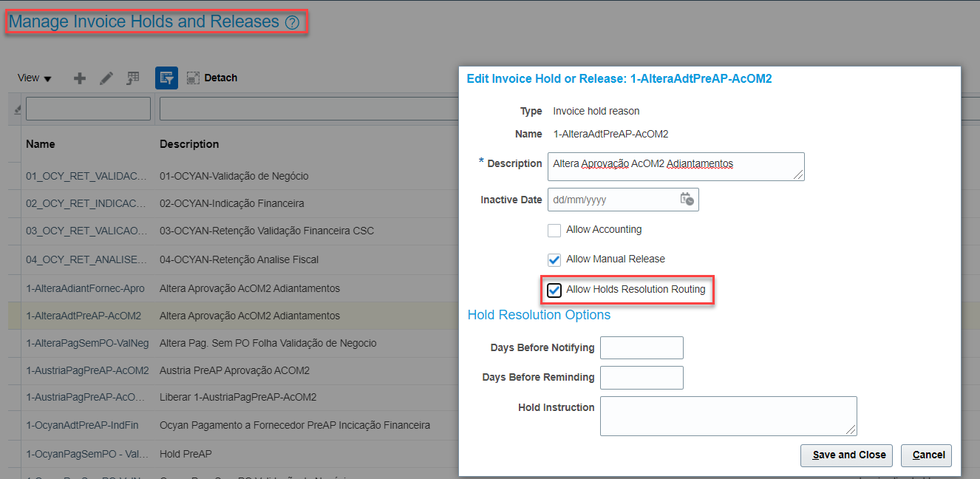Select row 03_OCY_RET_VALICAO...
The width and height of the screenshot is (980, 479).
pyautogui.click(x=86, y=231)
